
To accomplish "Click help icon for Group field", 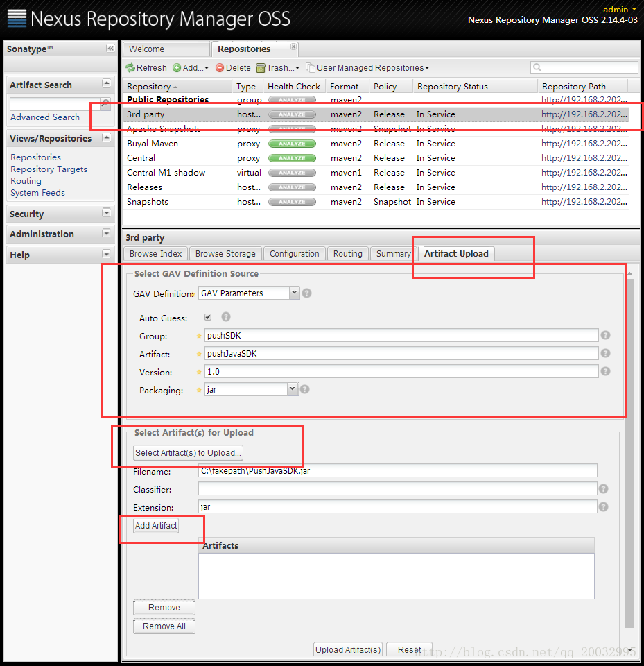I will click(x=605, y=335).
